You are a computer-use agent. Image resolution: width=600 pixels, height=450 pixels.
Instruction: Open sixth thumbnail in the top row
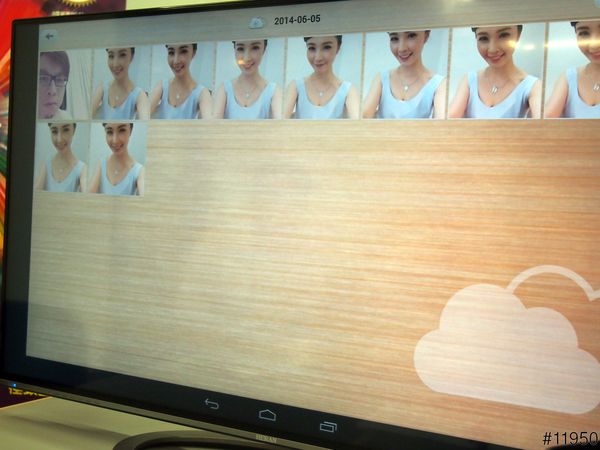click(x=405, y=74)
